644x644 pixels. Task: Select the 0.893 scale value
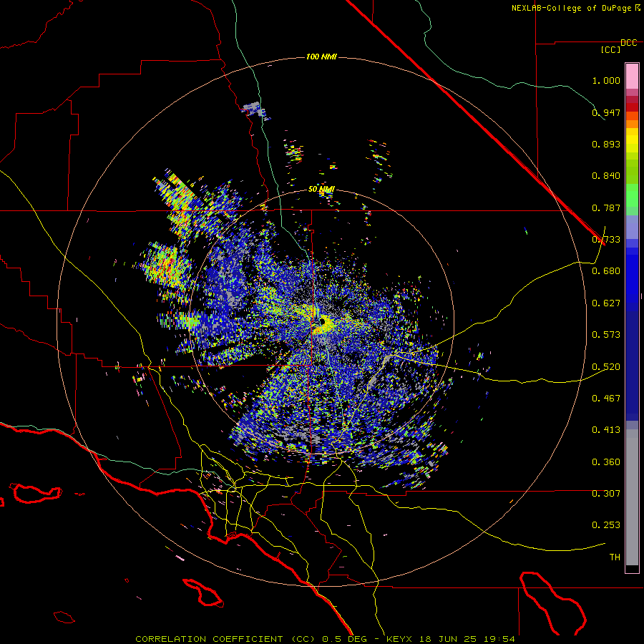(606, 144)
